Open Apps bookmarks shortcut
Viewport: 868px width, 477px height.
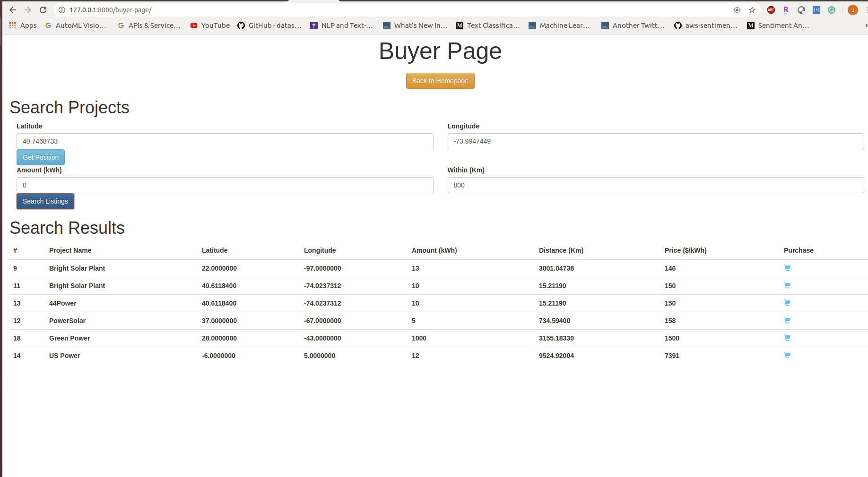(x=23, y=26)
